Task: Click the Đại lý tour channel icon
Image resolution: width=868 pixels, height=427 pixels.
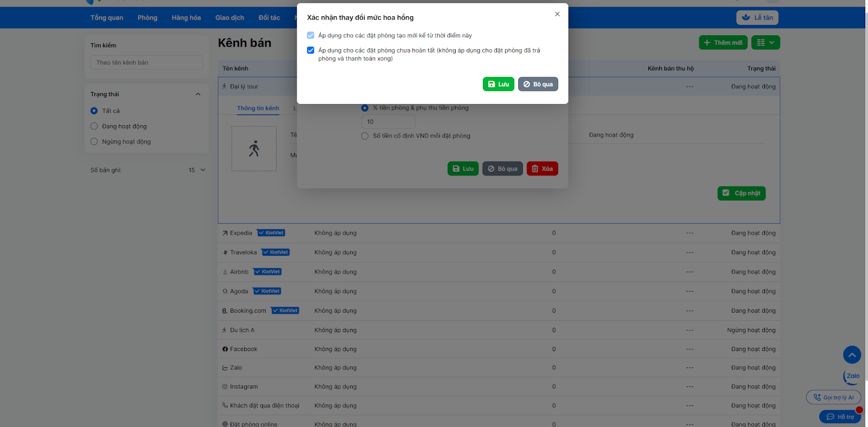Action: [225, 87]
